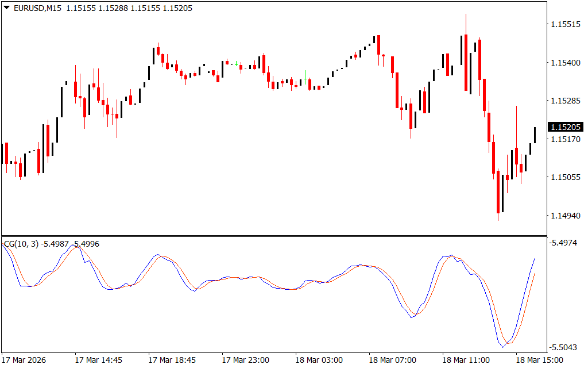Image resolution: width=588 pixels, height=368 pixels.
Task: Select the 17 Mar 14:45 time marker
Action: click(x=98, y=360)
